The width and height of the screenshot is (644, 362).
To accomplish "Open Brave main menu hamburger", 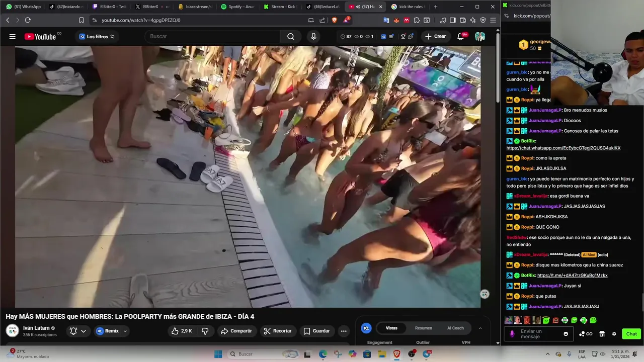I will (493, 20).
